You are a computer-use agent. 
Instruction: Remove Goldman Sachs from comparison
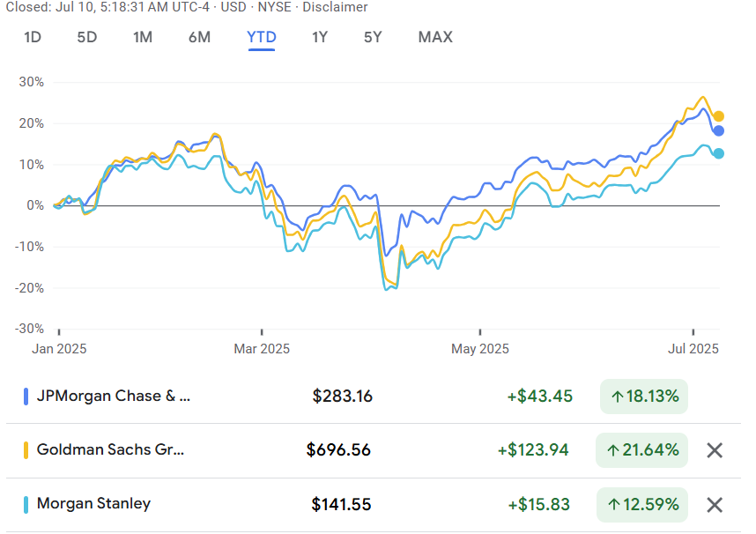click(x=714, y=450)
